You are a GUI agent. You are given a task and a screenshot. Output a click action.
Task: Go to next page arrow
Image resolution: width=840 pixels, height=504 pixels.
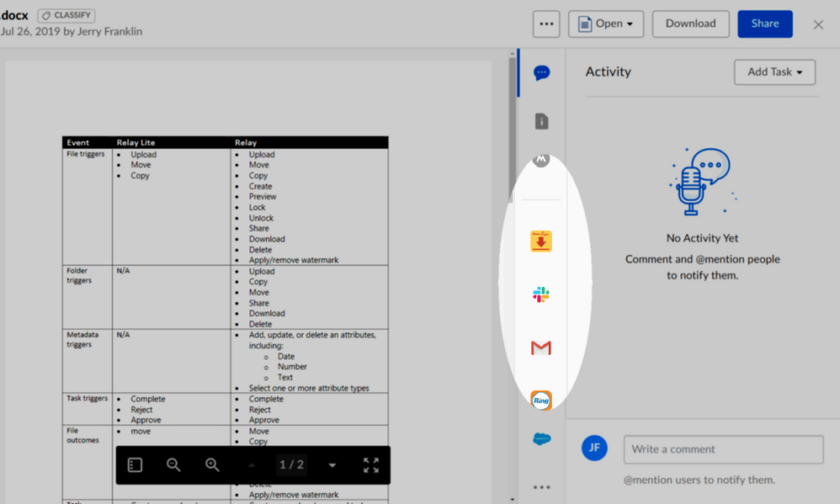coord(332,465)
